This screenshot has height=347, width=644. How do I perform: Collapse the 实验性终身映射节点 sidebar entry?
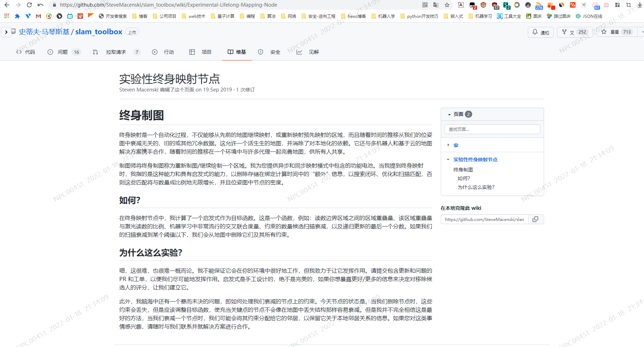[x=448, y=159]
